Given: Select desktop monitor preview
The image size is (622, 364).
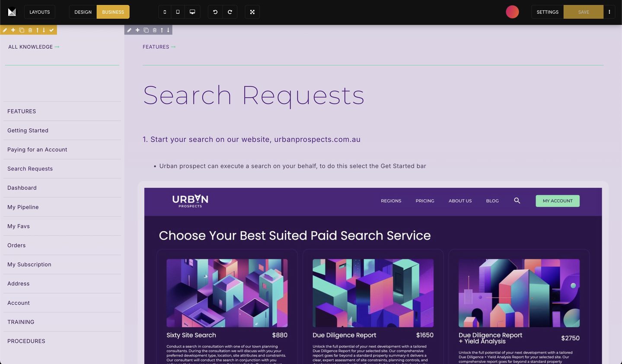Looking at the screenshot, I should [192, 12].
